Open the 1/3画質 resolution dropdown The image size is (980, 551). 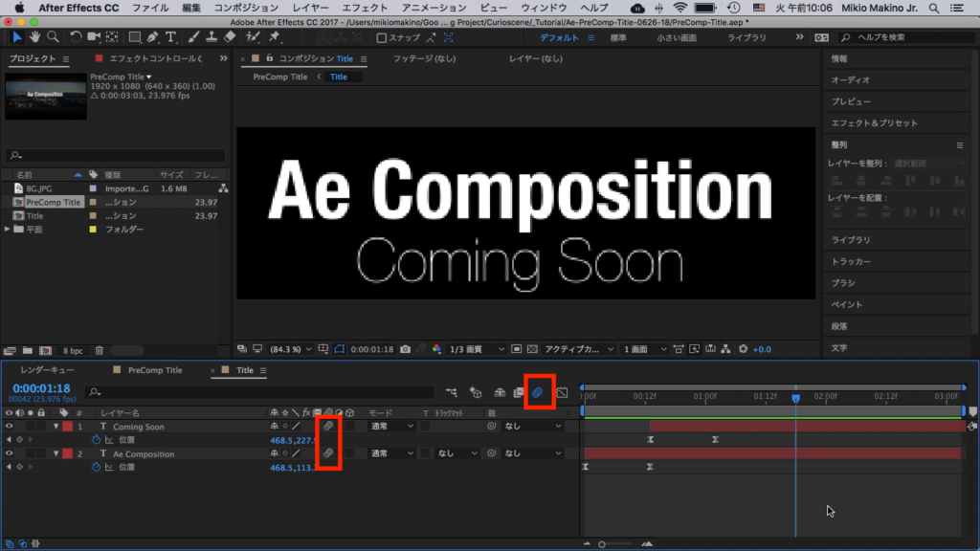[x=477, y=349]
